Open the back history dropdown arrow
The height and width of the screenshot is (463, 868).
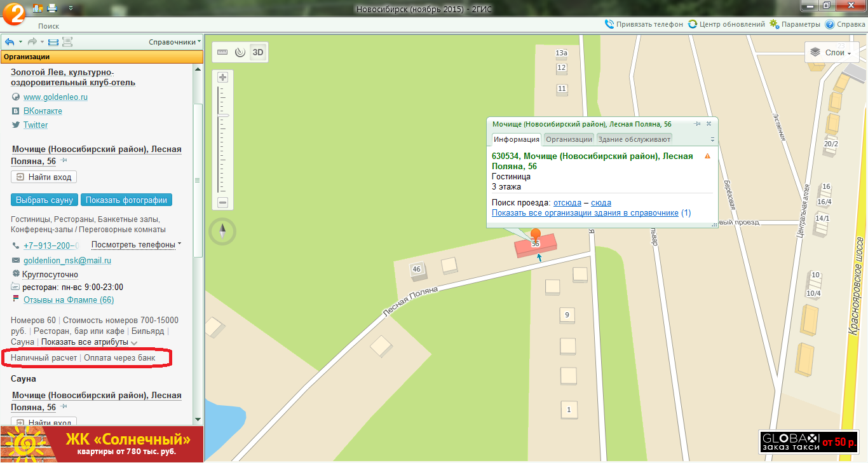(x=20, y=42)
